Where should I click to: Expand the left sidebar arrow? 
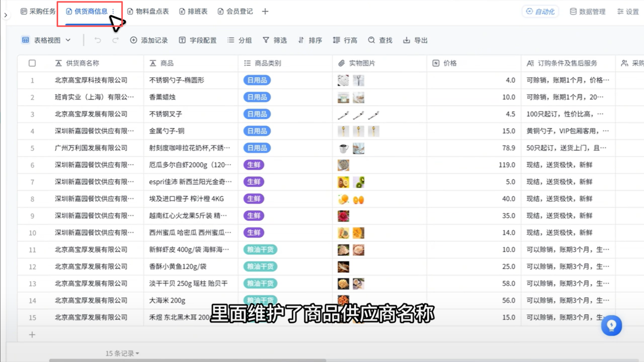[6, 15]
